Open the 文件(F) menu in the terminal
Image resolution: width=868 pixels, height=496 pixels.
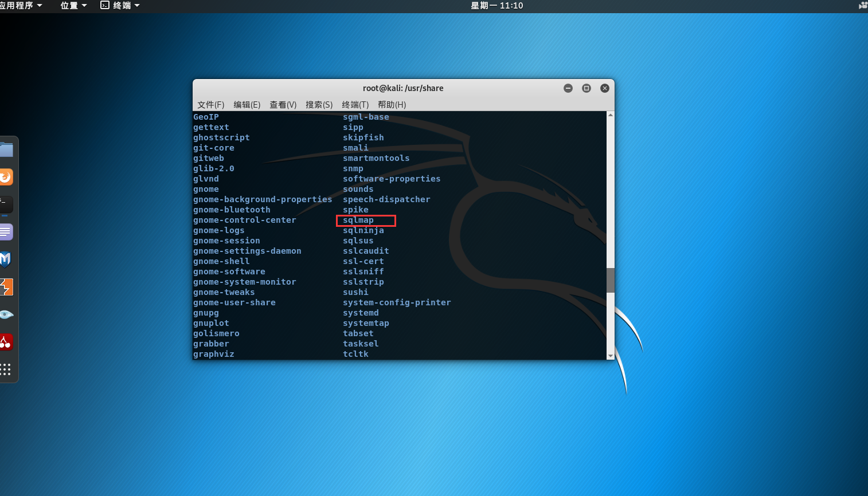click(210, 105)
